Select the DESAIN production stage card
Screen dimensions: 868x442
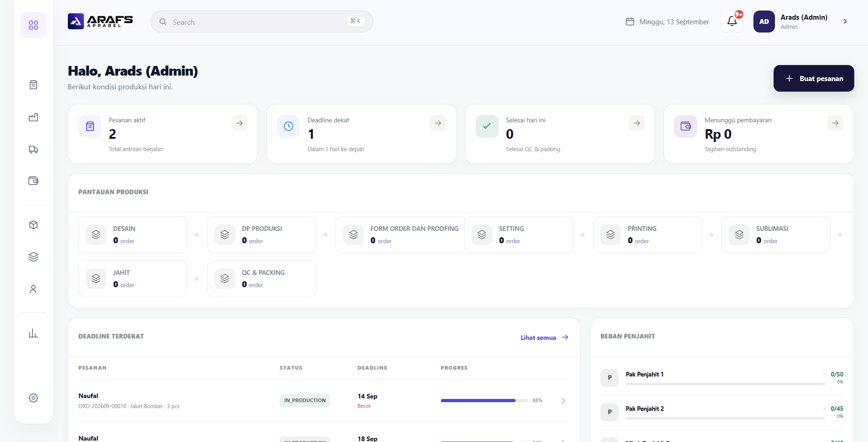click(133, 235)
